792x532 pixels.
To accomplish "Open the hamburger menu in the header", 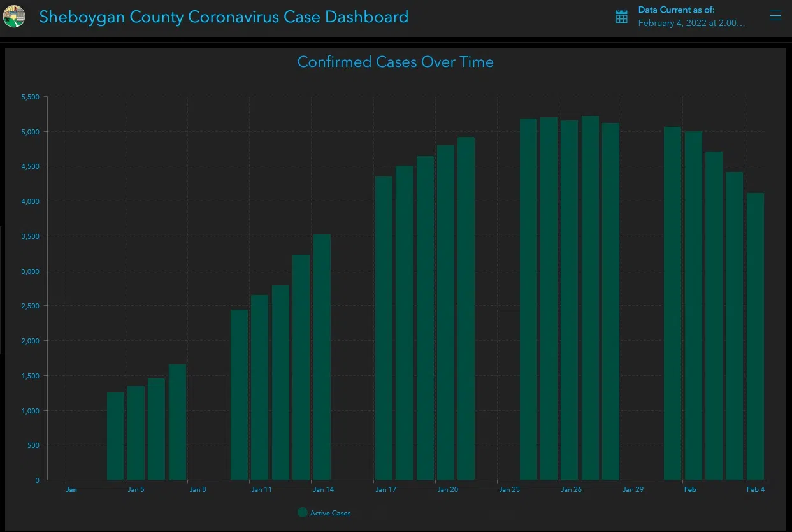I will coord(775,17).
